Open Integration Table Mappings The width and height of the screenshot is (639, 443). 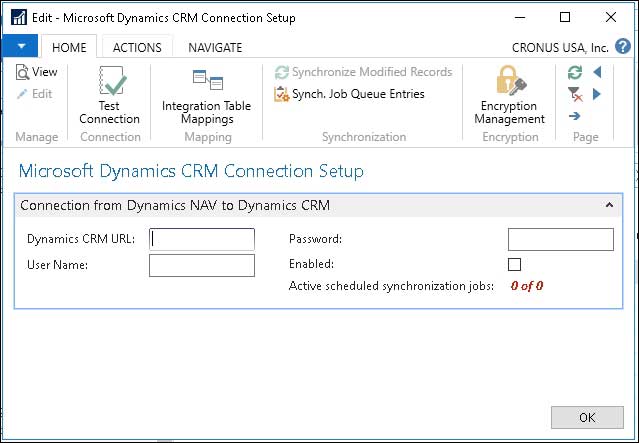(207, 97)
